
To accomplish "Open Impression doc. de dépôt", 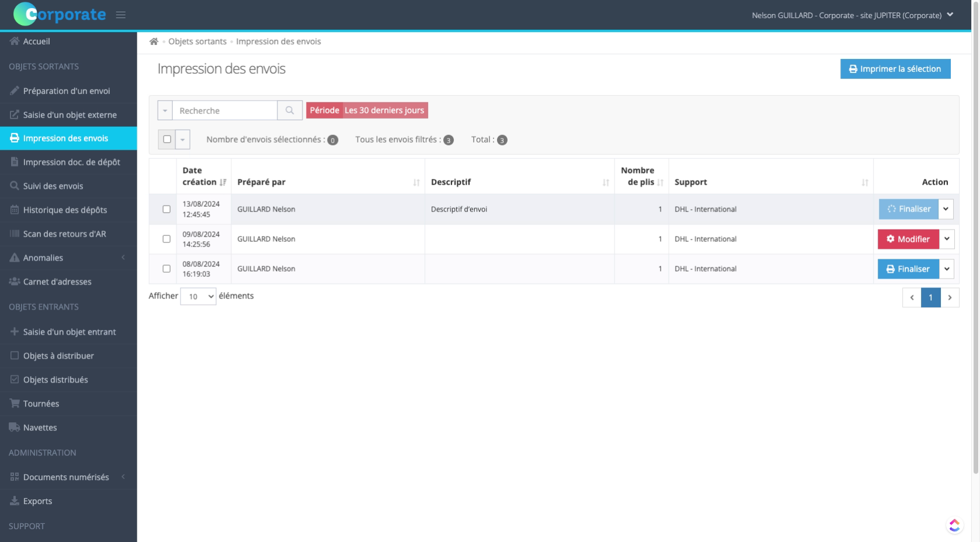I will point(68,162).
